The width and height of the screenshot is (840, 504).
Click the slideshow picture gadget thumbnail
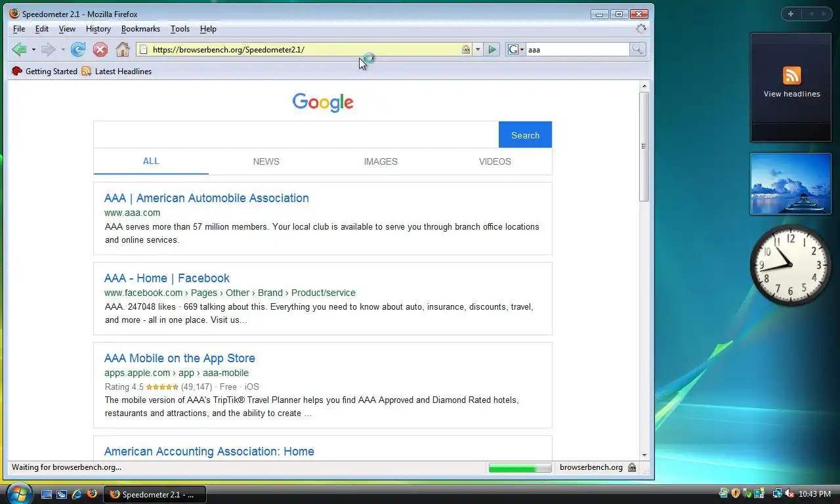pos(790,184)
